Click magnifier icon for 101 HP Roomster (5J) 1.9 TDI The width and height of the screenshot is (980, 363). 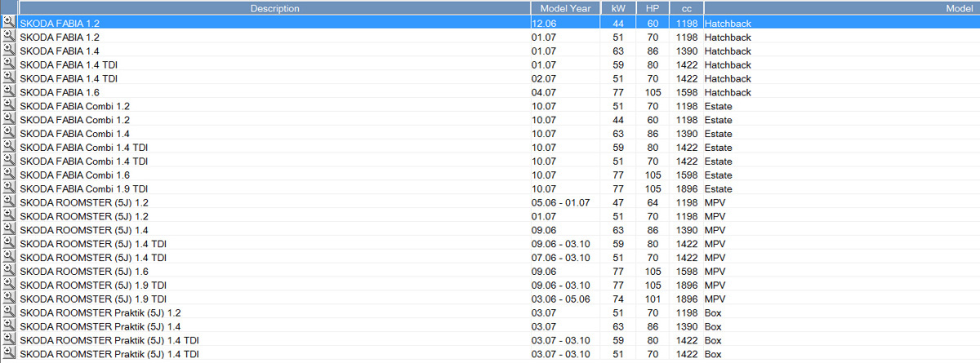(x=8, y=299)
